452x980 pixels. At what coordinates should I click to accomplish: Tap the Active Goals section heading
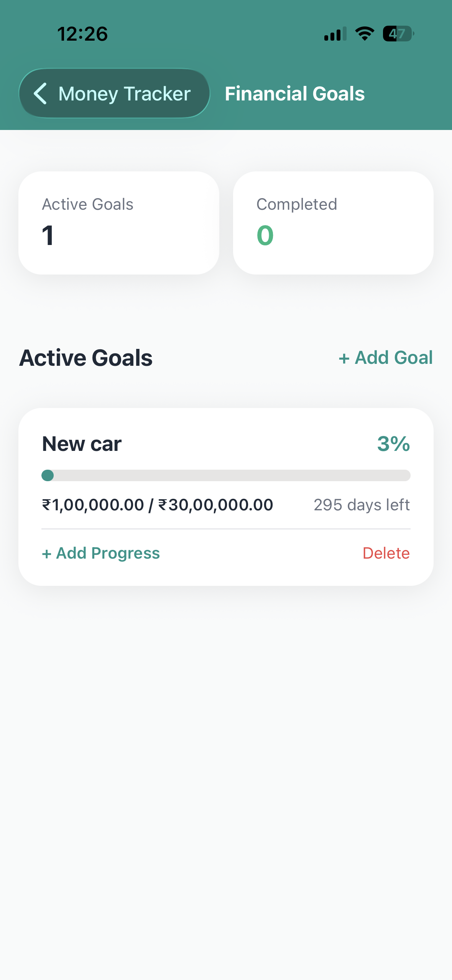86,358
